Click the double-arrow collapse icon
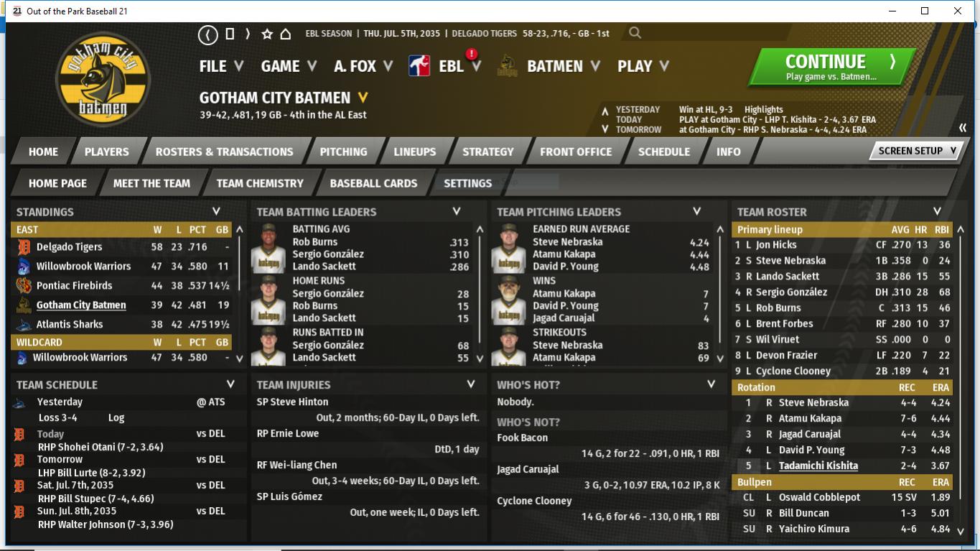The image size is (980, 551). [962, 128]
